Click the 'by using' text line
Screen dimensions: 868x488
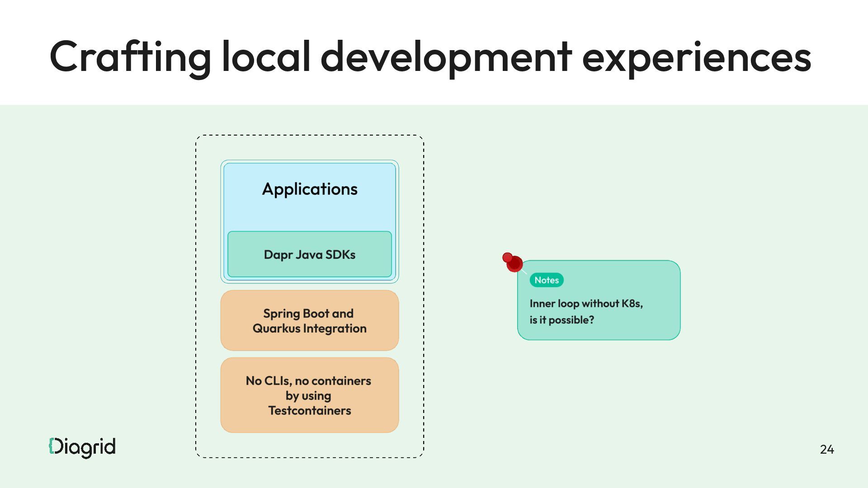(308, 396)
